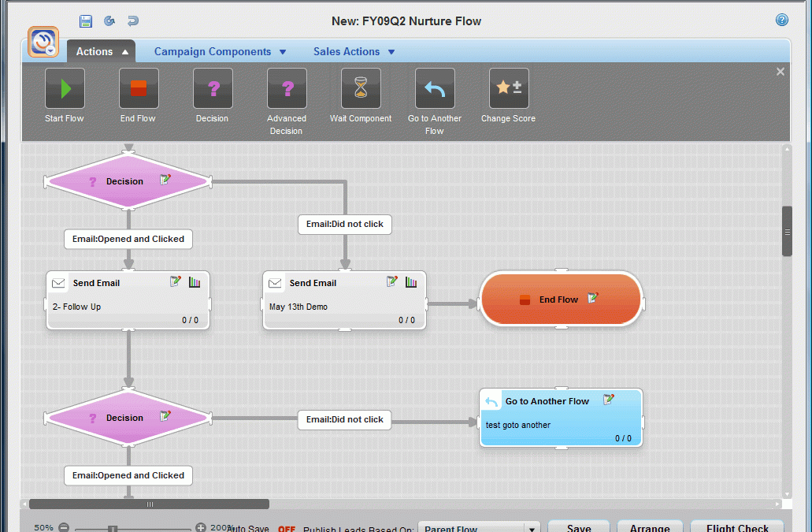Click the arrow icon on Go to Another Flow node
The height and width of the screenshot is (532, 812).
[x=491, y=401]
